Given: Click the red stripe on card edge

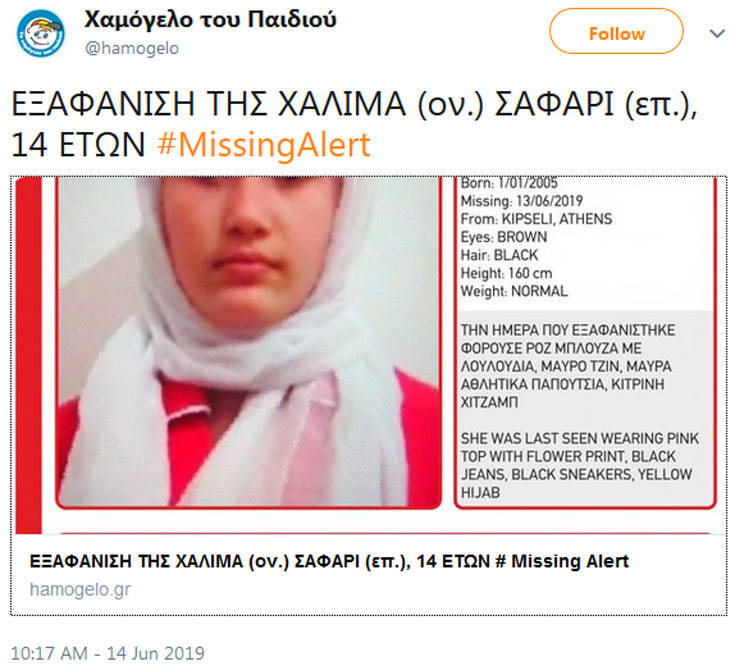Looking at the screenshot, I should (29, 355).
